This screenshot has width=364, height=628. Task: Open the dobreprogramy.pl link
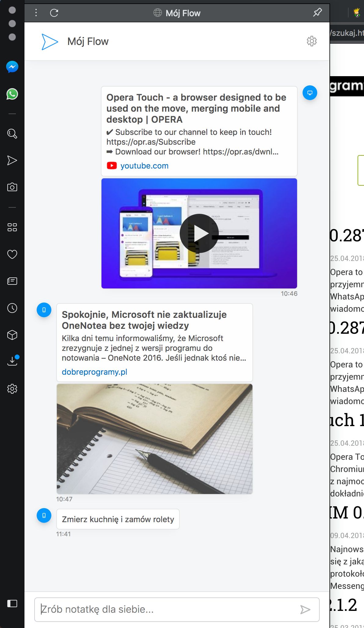pos(94,372)
